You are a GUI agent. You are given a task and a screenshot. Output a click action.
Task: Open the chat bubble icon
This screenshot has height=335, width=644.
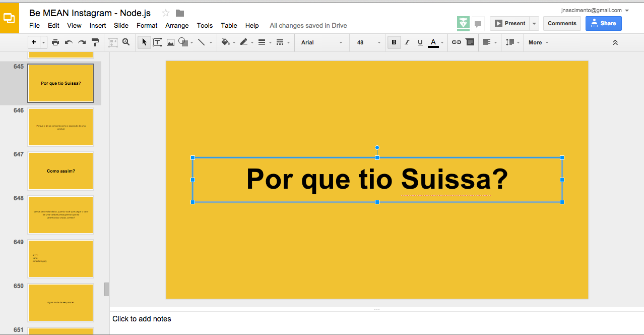point(478,24)
